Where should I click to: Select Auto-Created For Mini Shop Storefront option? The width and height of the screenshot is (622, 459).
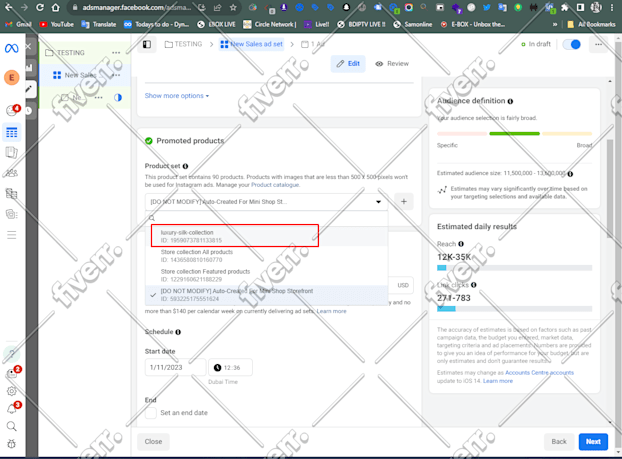[266, 295]
